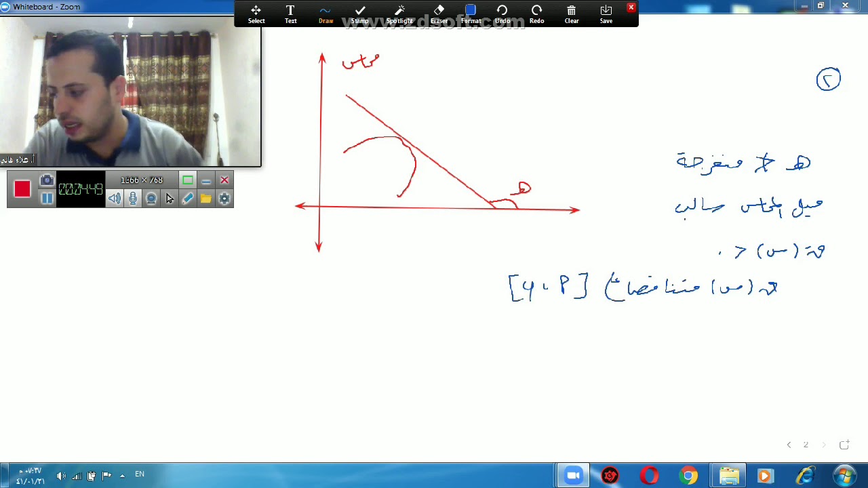Launch Internet Explorer from the taskbar
The width and height of the screenshot is (868, 488).
[x=805, y=476]
